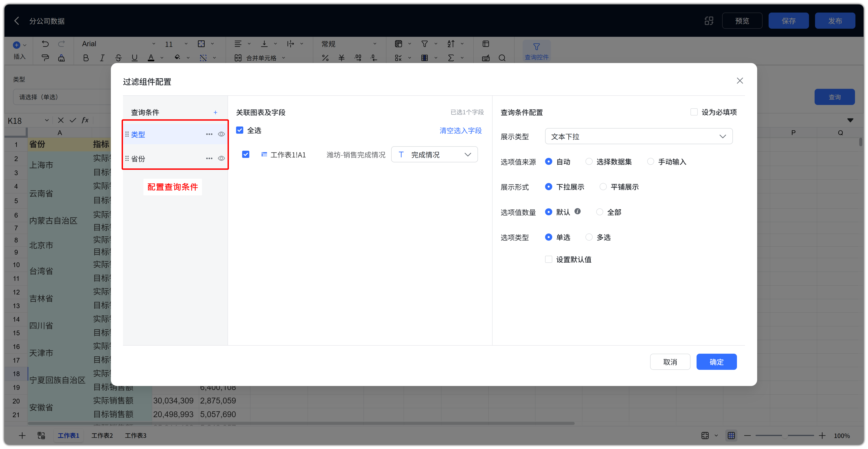The height and width of the screenshot is (449, 868).
Task: Switch to 工作表3 tab
Action: (x=136, y=436)
